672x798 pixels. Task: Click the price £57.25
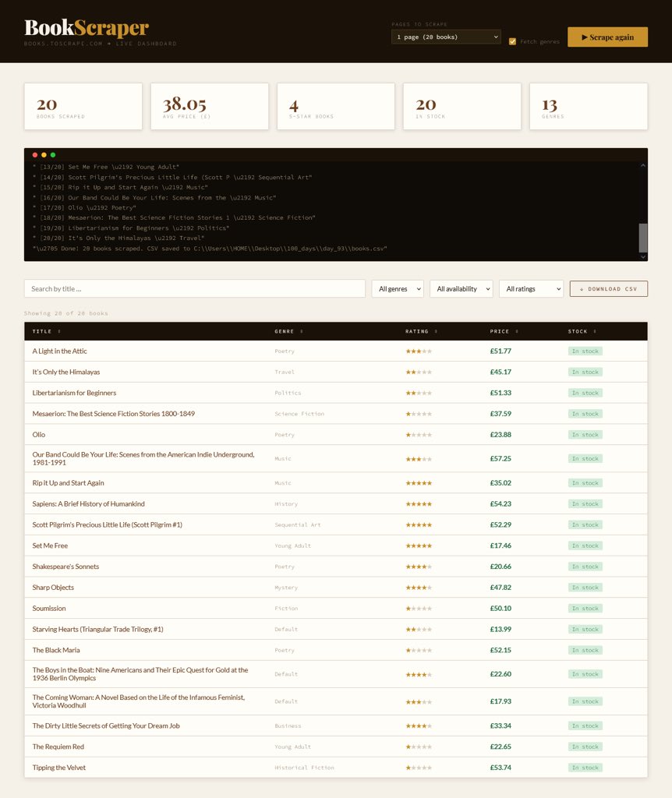500,458
